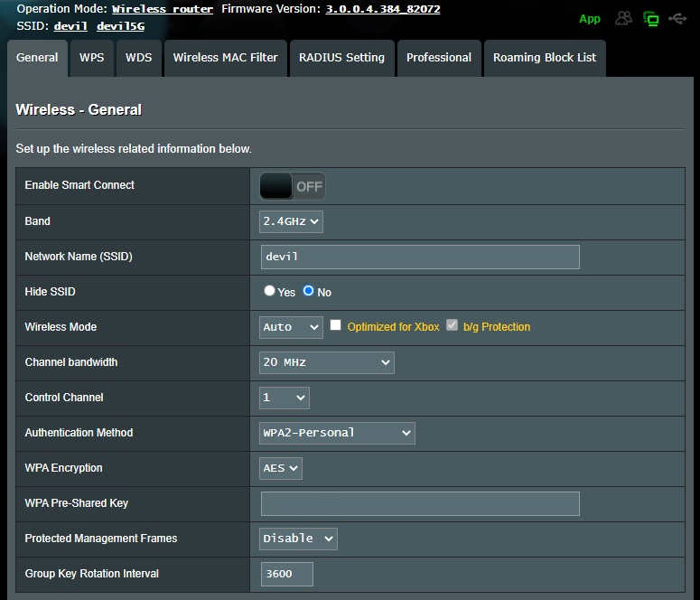Click the devil5G SSID link
Viewport: 700px width, 600px height.
[x=120, y=26]
